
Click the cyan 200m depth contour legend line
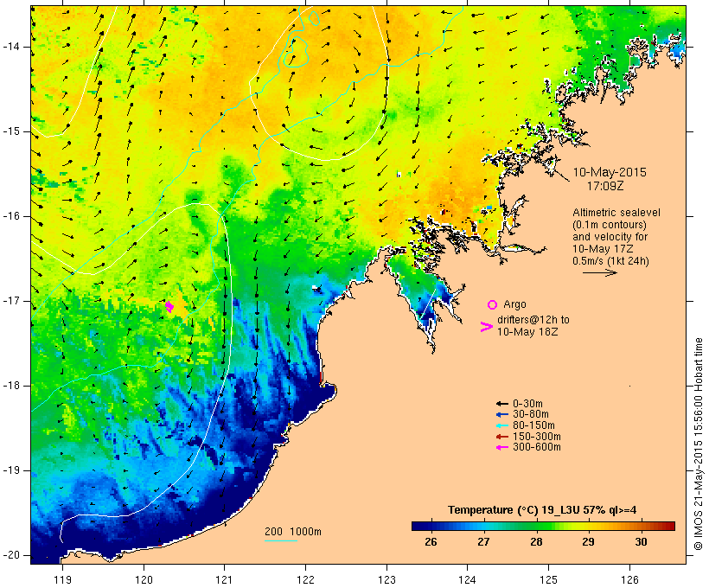click(x=281, y=540)
